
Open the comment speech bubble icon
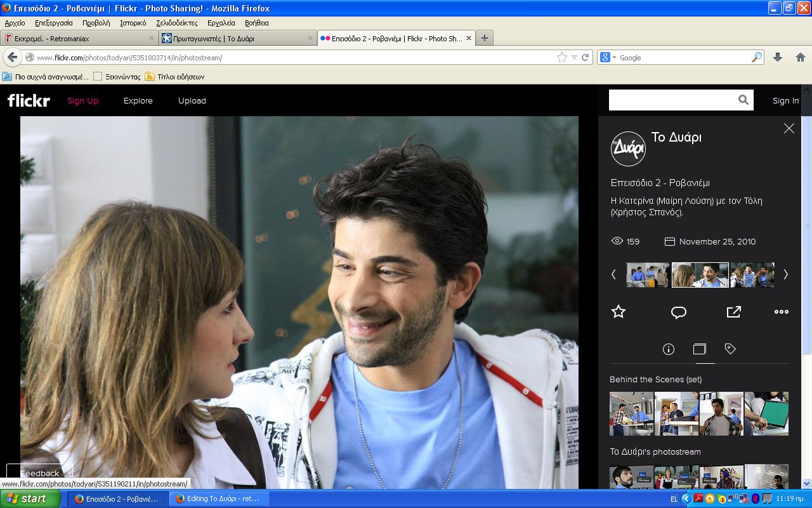[x=679, y=312]
